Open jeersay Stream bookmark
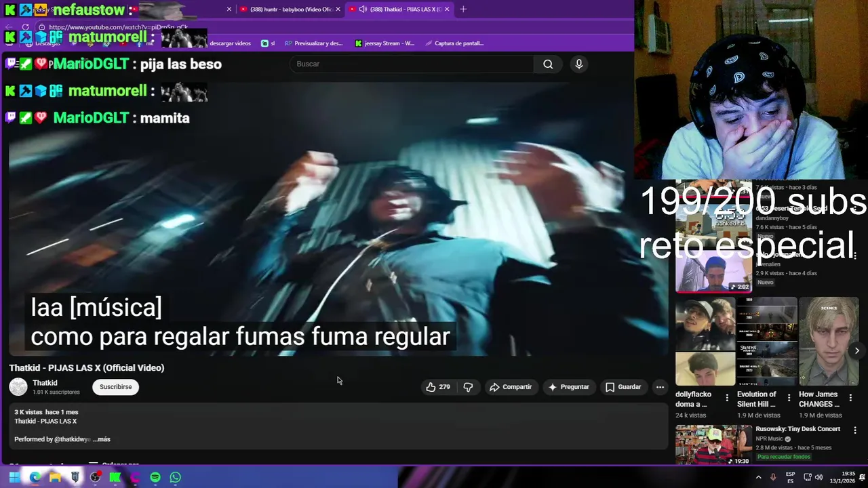 tap(384, 43)
